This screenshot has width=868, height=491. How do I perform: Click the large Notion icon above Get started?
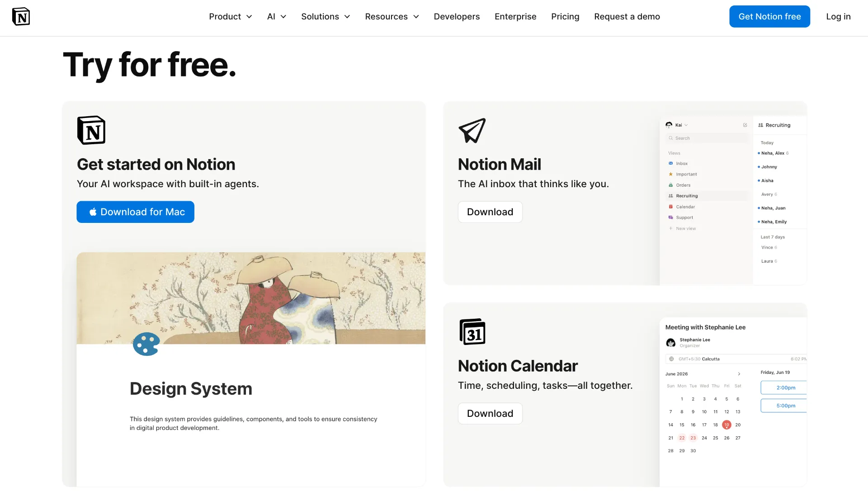[91, 130]
